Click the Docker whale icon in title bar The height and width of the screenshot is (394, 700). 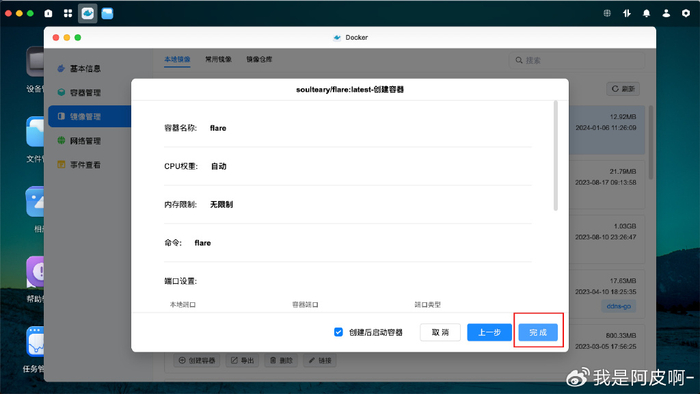[x=337, y=37]
